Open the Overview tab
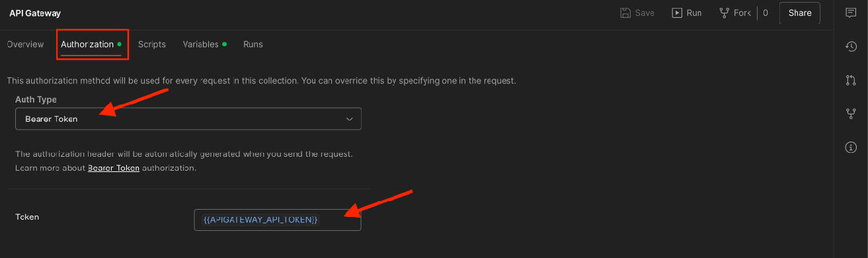Viewport: 868px width, 258px height. [x=25, y=44]
